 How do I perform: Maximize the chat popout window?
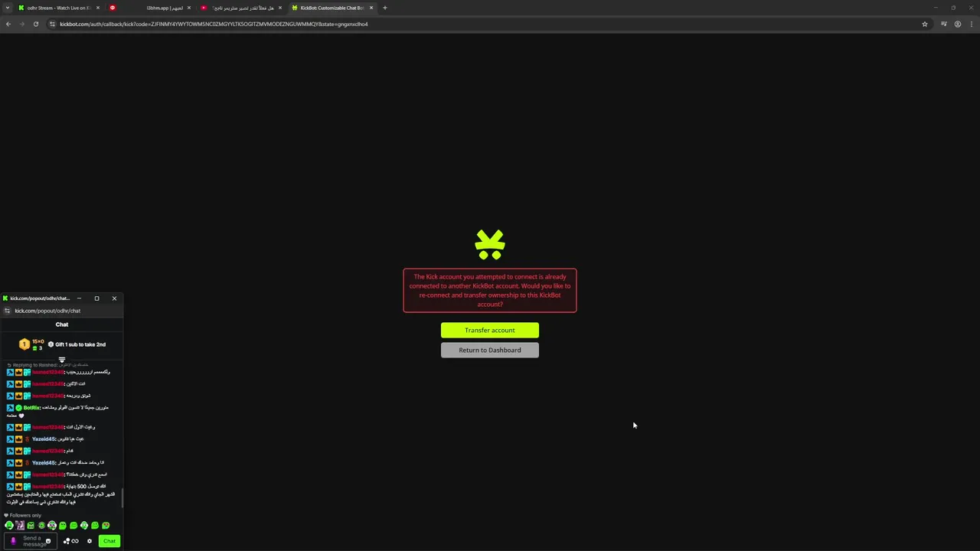pos(96,298)
